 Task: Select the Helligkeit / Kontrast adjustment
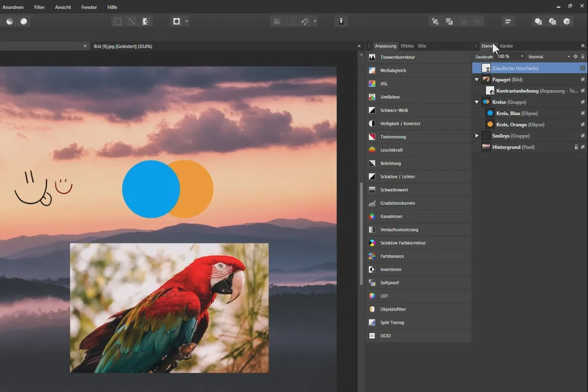tap(419, 123)
